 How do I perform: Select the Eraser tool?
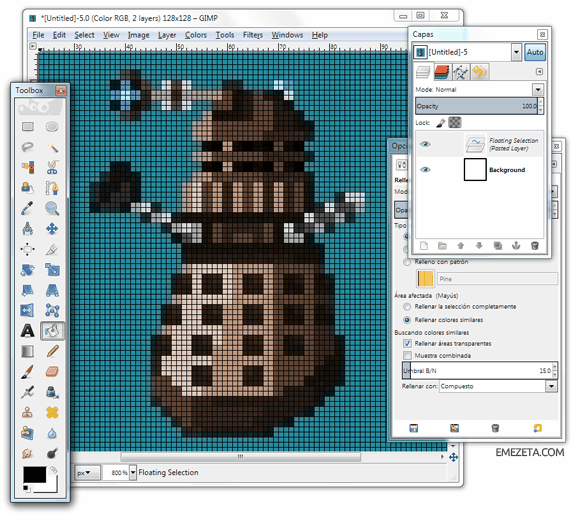click(52, 372)
